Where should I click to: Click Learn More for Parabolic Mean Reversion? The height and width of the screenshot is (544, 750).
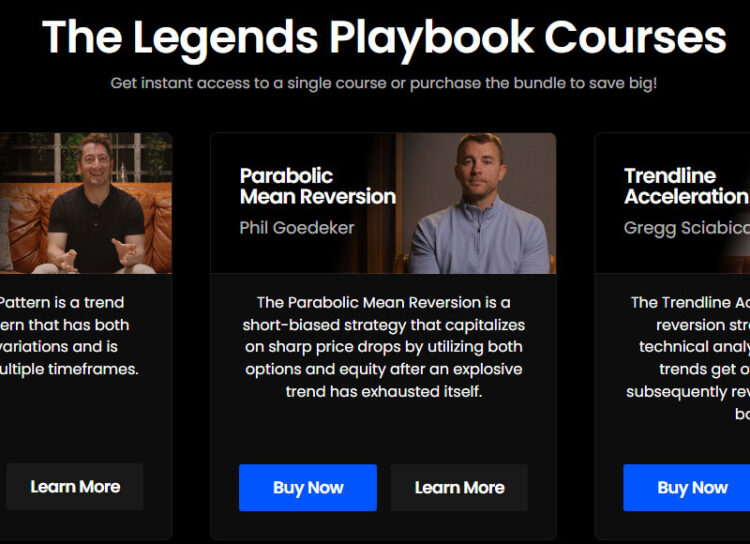click(x=459, y=488)
